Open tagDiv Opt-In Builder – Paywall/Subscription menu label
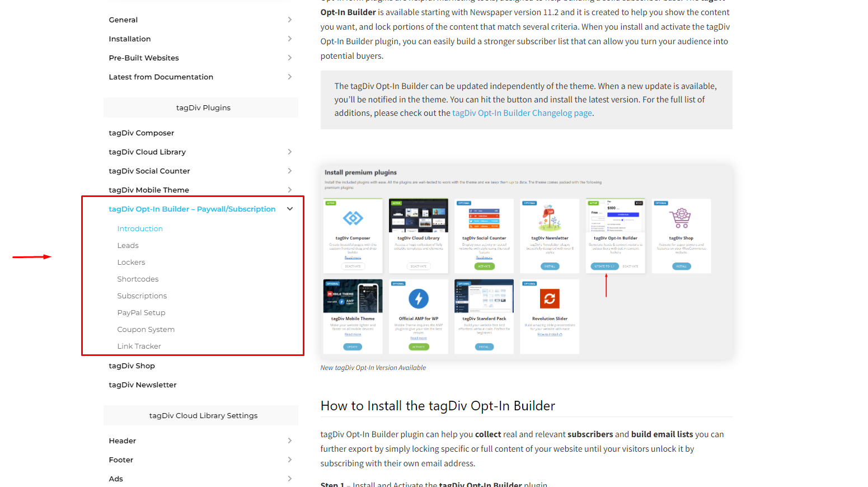This screenshot has height=487, width=868. (x=192, y=209)
